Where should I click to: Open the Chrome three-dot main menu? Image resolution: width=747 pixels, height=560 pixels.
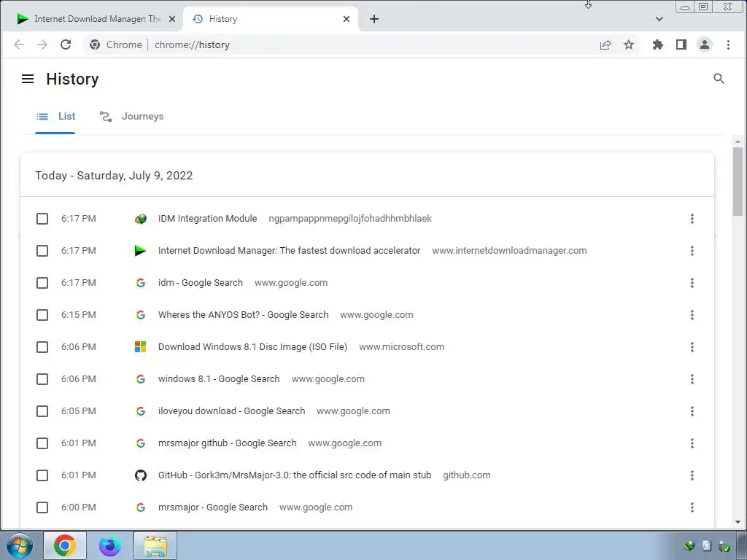click(728, 44)
